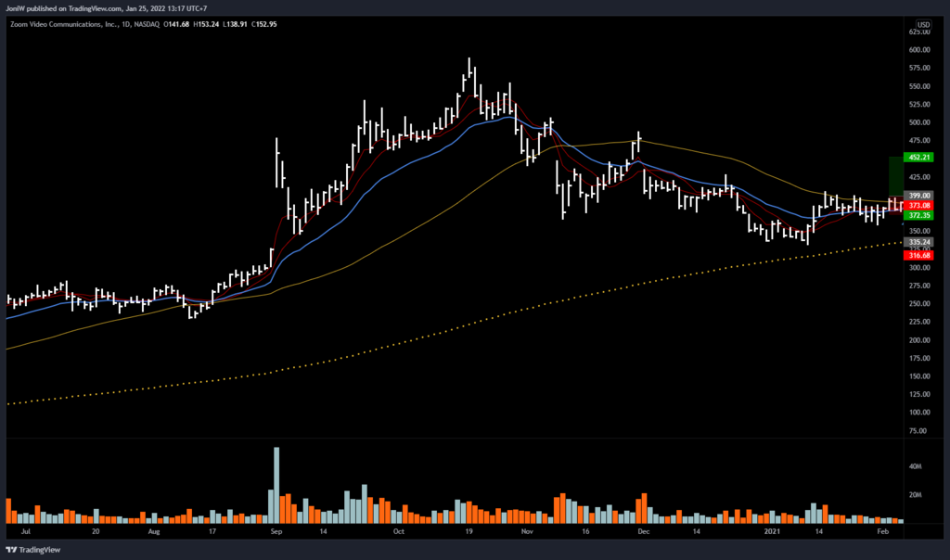Click the 2021 label on time axis
Viewport: 950px width, 560px height.
pyautogui.click(x=774, y=533)
